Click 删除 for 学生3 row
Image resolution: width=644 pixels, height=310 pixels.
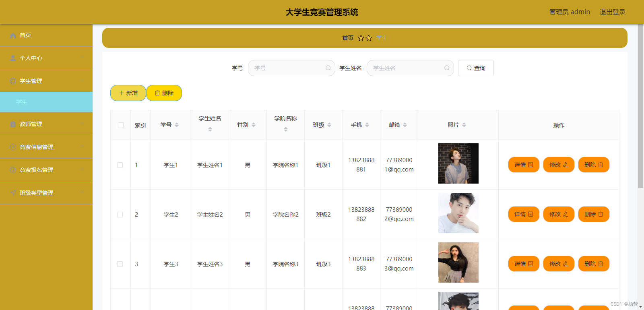click(594, 264)
